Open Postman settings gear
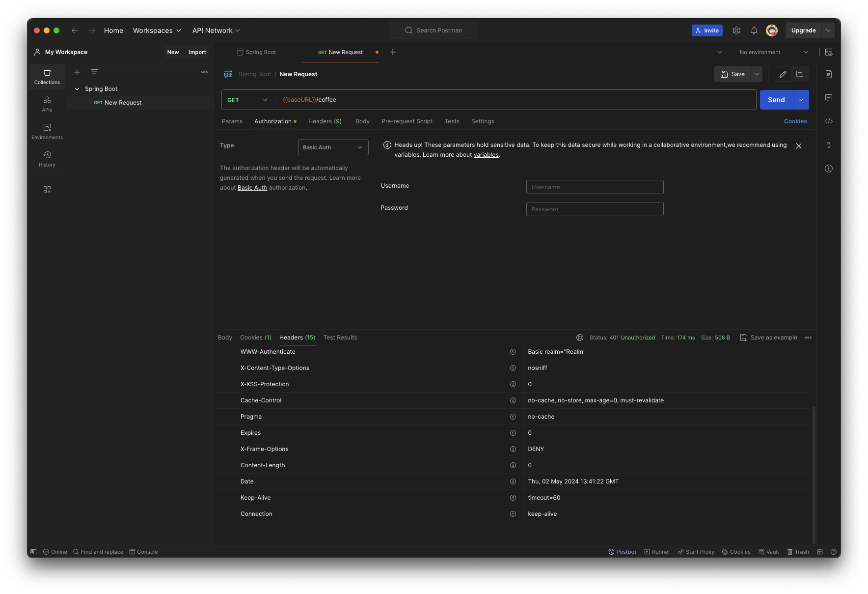The image size is (868, 594). coord(736,30)
